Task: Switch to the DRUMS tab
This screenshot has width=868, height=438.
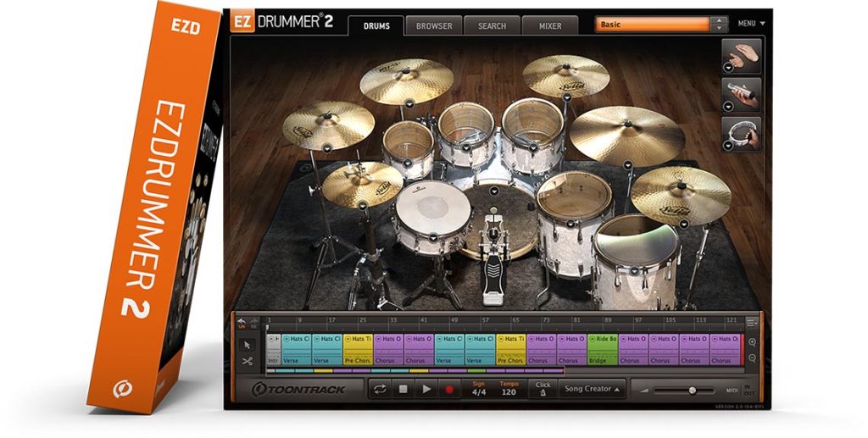Action: [x=376, y=26]
